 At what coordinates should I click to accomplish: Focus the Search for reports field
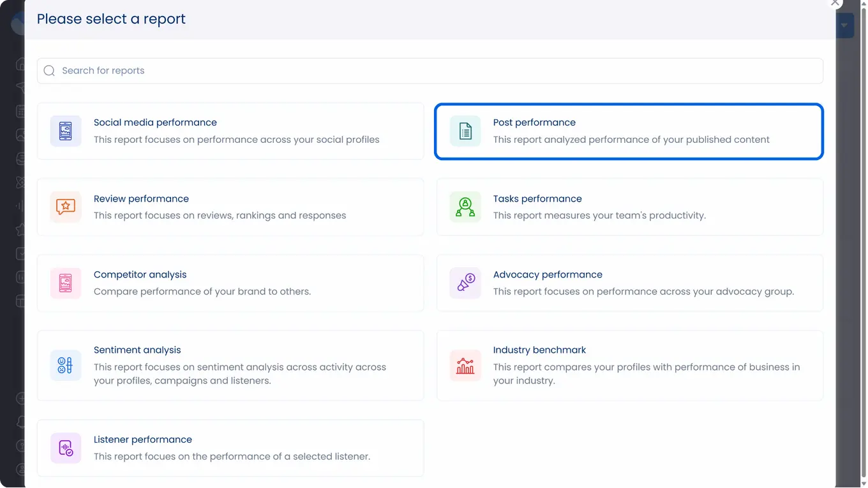click(x=430, y=71)
